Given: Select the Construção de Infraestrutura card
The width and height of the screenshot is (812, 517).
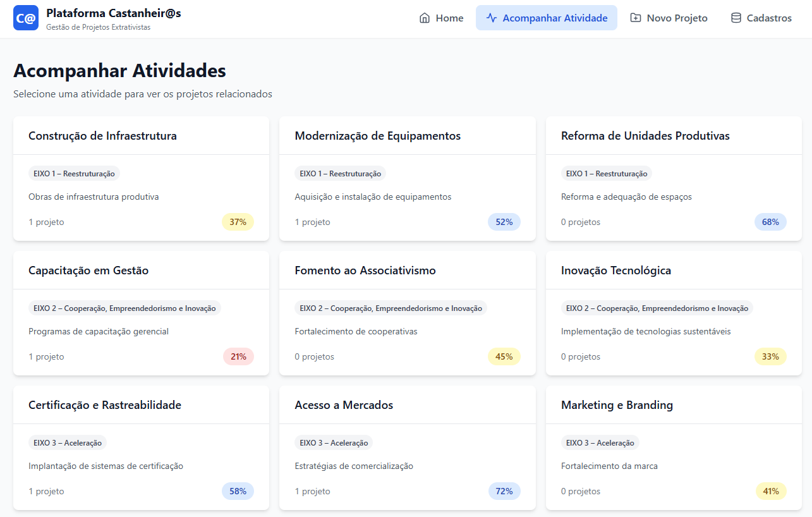Looking at the screenshot, I should 141,178.
